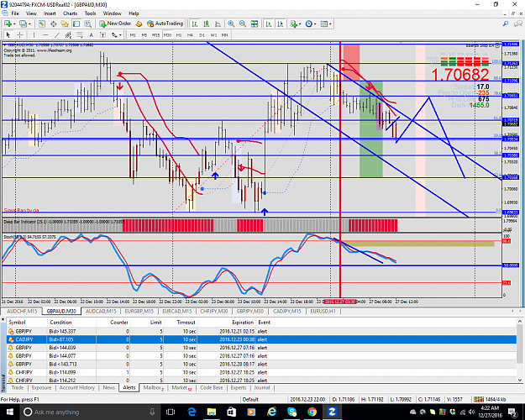
Task: Select the Equidistant Channel tool
Action: point(68,34)
